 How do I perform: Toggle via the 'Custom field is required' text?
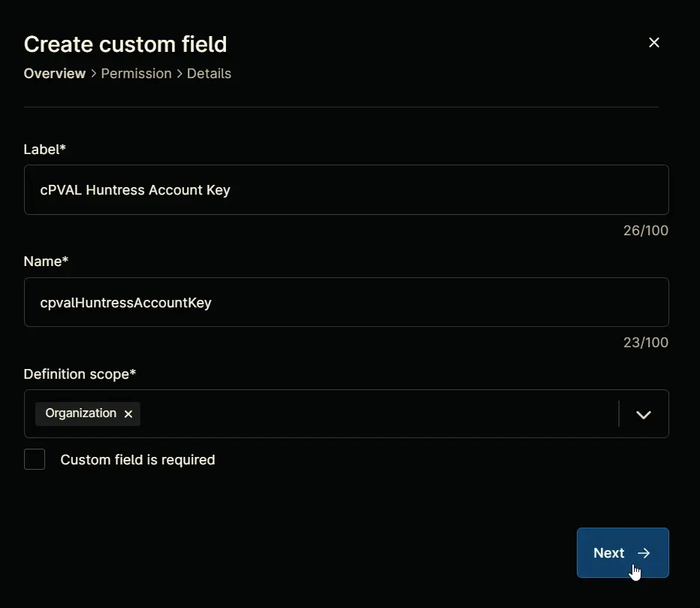[137, 460]
